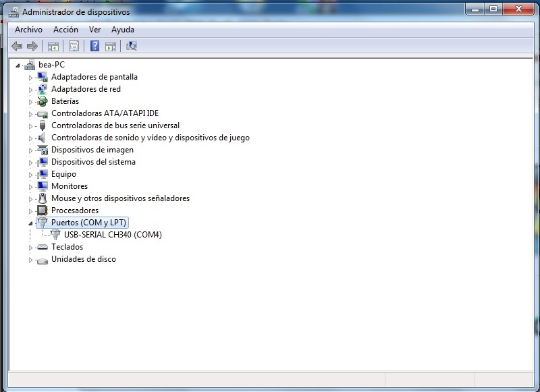This screenshot has height=392, width=540.
Task: Expand the Adaptadores de red node
Action: point(30,89)
